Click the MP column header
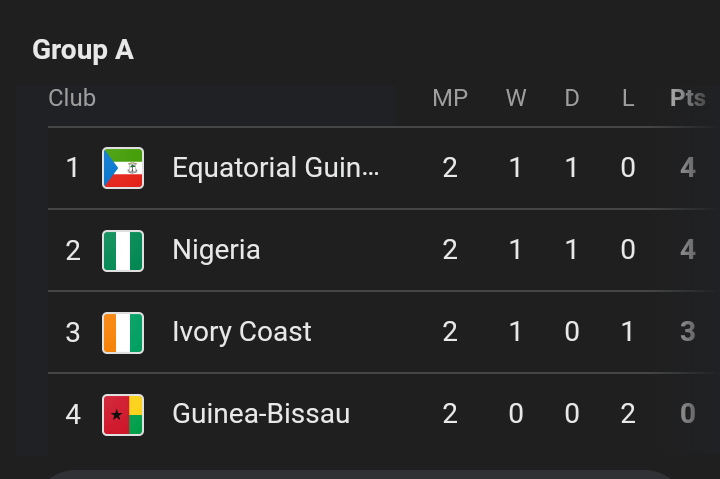The width and height of the screenshot is (720, 479). point(450,98)
